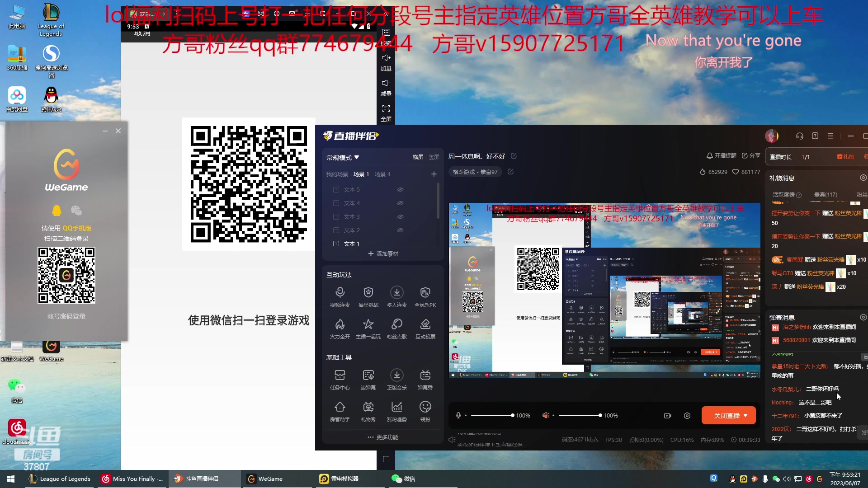This screenshot has width=868, height=488.
Task: Open 任务中心 task center
Action: click(340, 380)
